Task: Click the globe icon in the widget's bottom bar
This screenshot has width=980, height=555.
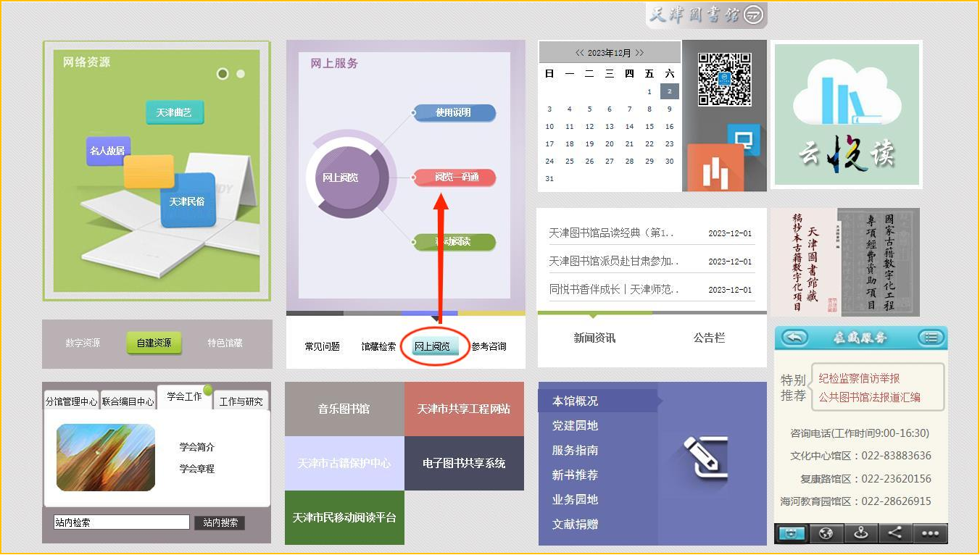Action: [x=826, y=533]
